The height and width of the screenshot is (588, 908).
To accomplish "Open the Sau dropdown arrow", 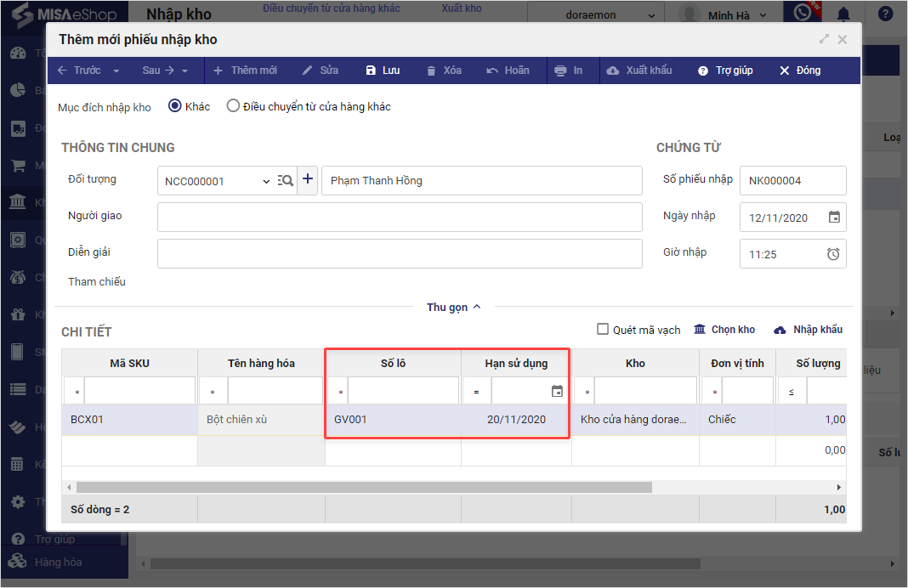I will (185, 71).
